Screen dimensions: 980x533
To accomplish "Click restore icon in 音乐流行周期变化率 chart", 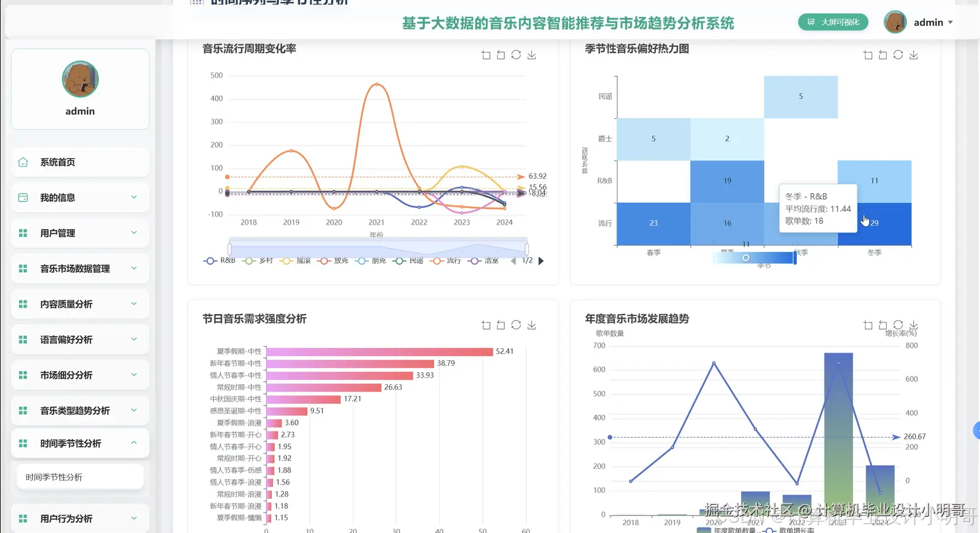I will click(x=516, y=55).
